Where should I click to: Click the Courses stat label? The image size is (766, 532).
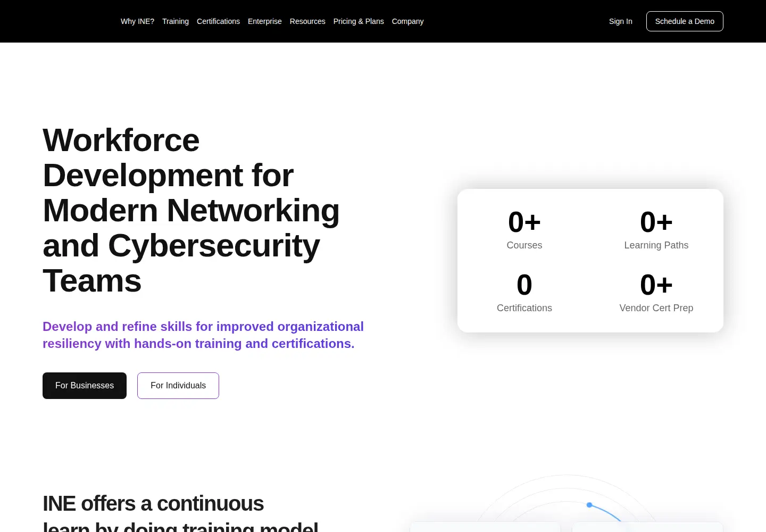pyautogui.click(x=524, y=245)
